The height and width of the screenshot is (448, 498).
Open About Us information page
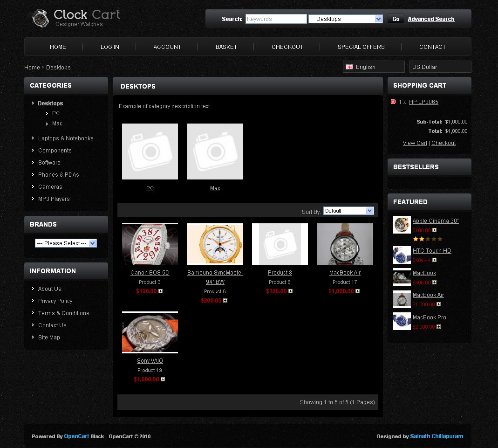click(49, 289)
